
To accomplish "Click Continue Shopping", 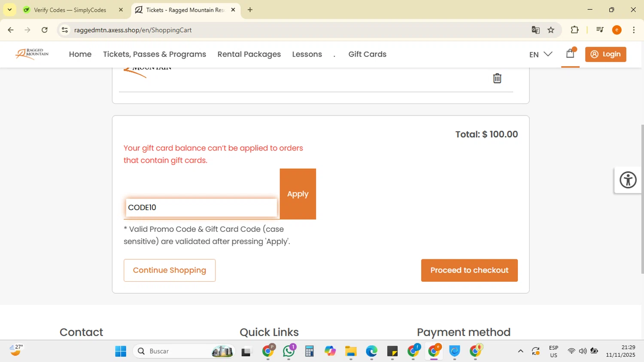I will [170, 271].
